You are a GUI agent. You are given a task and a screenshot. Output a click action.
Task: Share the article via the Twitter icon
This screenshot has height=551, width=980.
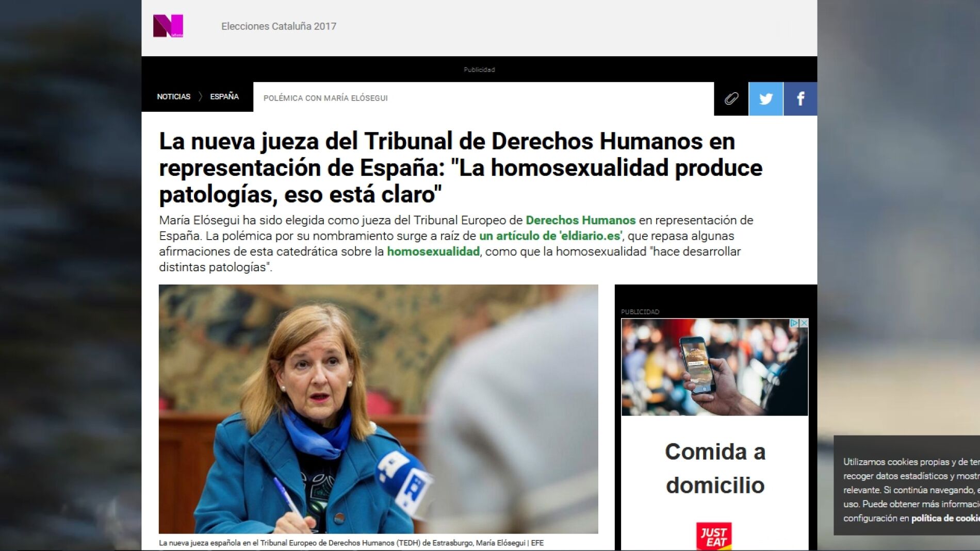[765, 98]
